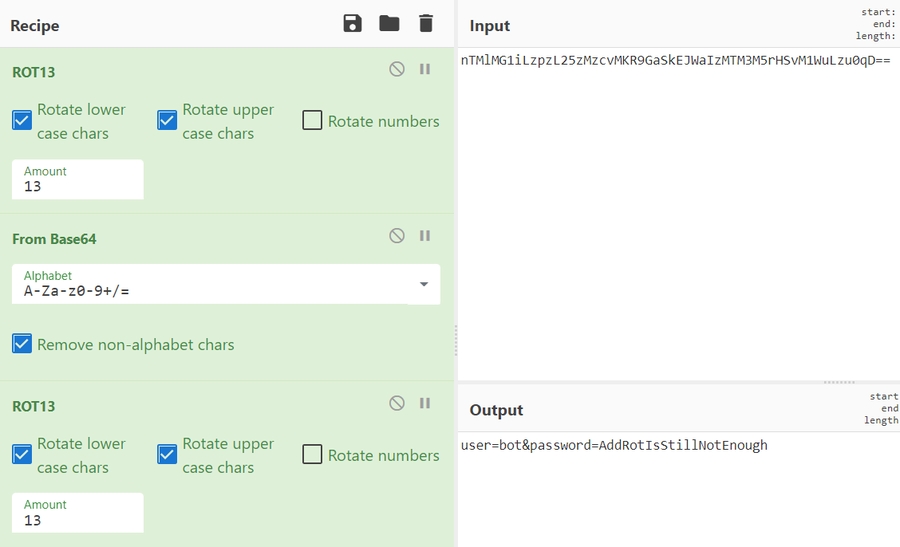Edit Amount field in last ROT13
The width and height of the screenshot is (900, 547).
pos(78,520)
